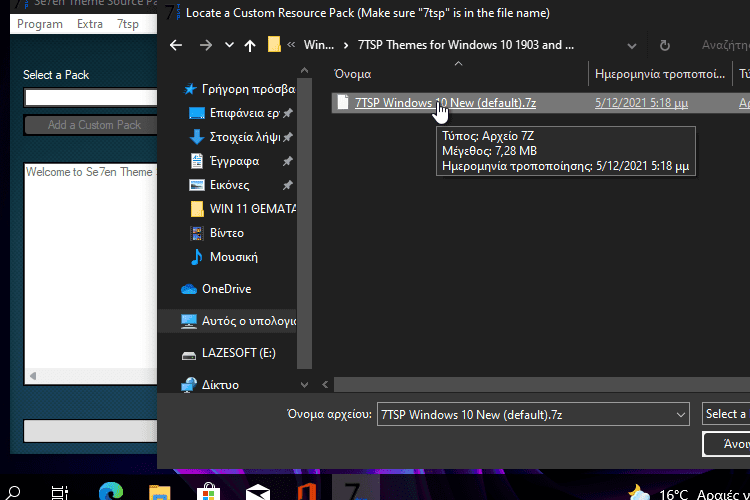The height and width of the screenshot is (500, 750).
Task: Open Μουσική music folder
Action: click(x=223, y=257)
